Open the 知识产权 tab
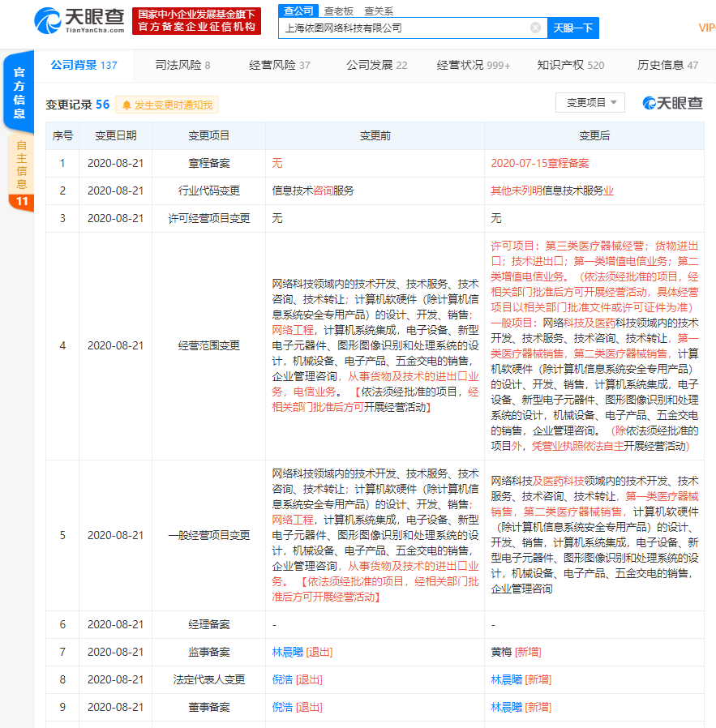 pyautogui.click(x=570, y=65)
